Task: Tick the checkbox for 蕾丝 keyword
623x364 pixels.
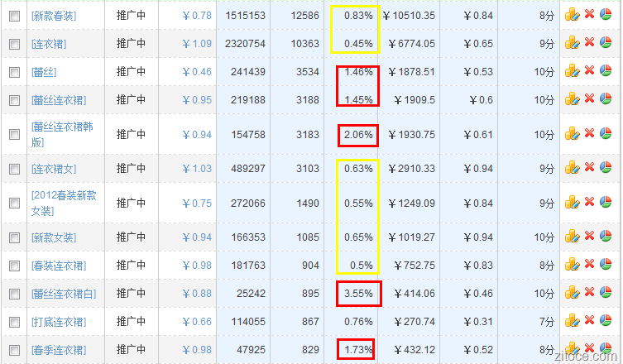Action: 14,72
